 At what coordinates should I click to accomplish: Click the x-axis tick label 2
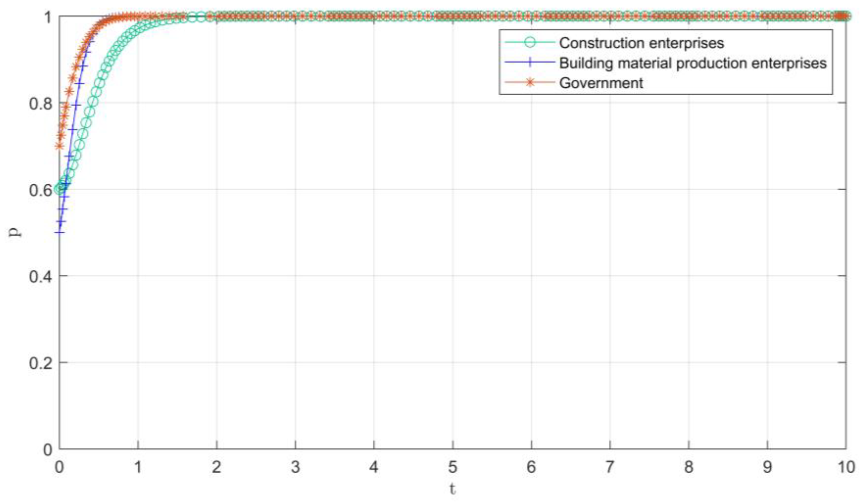click(216, 467)
